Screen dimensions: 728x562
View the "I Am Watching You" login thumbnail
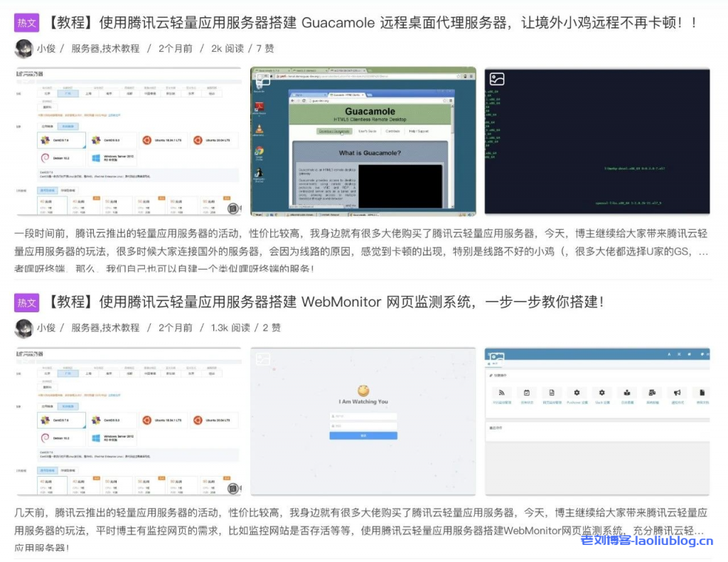point(363,421)
